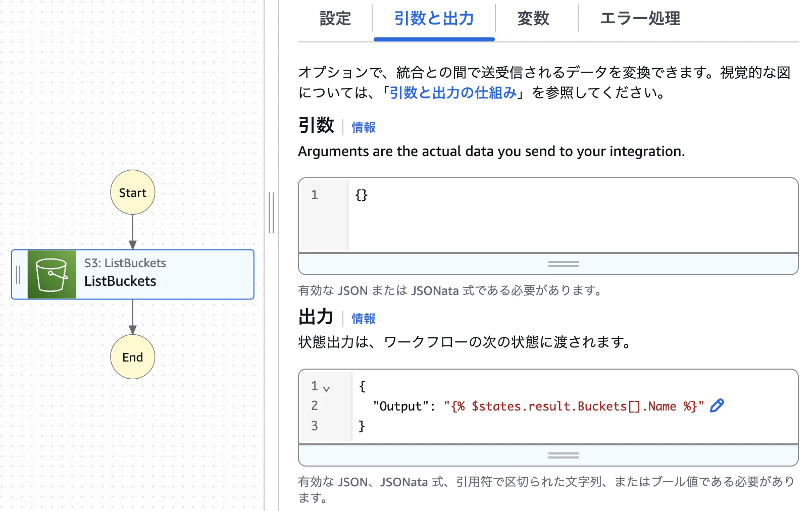Click "Arguments are the actual data" description text
This screenshot has height=511, width=812.
(x=491, y=151)
